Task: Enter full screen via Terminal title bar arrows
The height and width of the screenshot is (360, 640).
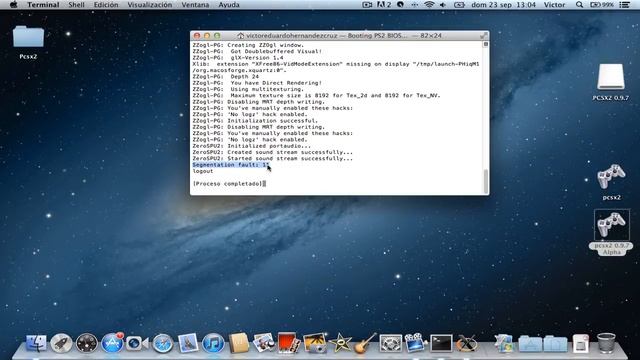Action: (x=483, y=36)
